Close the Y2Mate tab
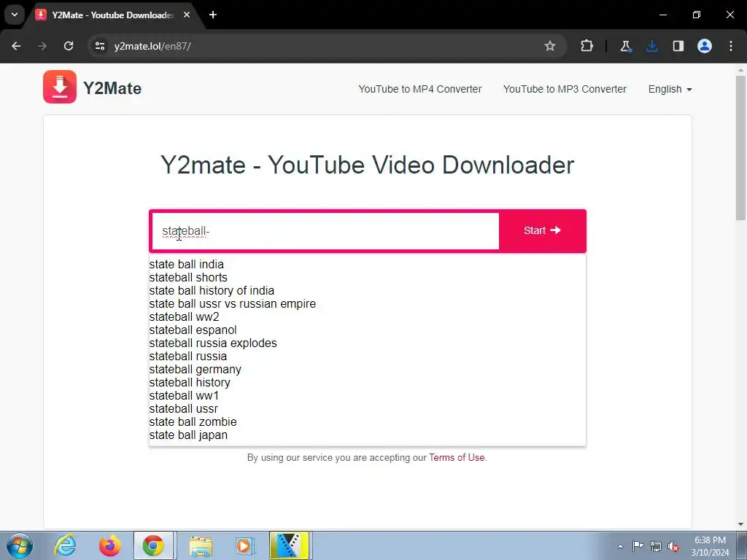The width and height of the screenshot is (747, 560). 187,15
